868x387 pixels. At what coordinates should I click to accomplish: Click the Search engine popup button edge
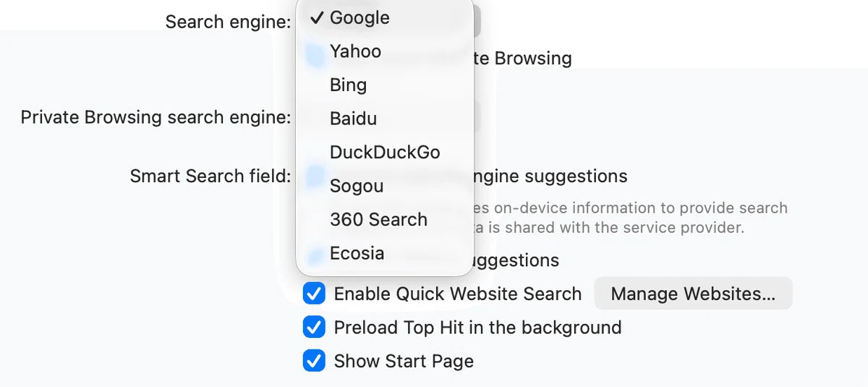tap(477, 22)
